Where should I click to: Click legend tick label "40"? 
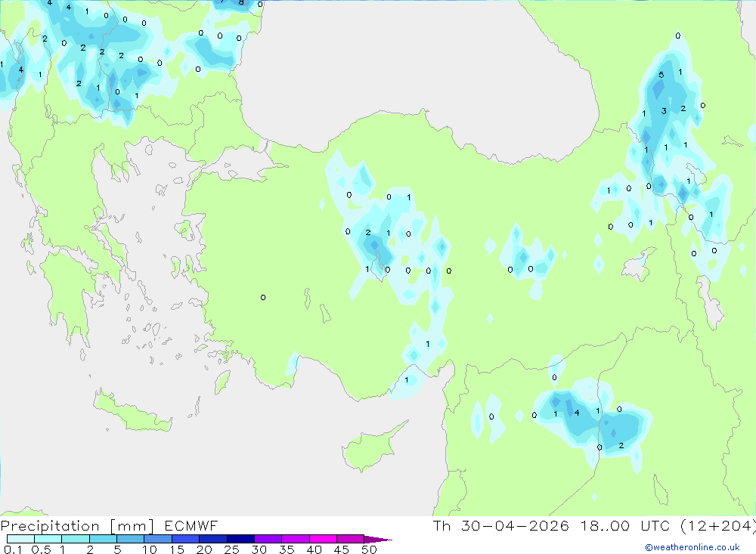(x=314, y=549)
